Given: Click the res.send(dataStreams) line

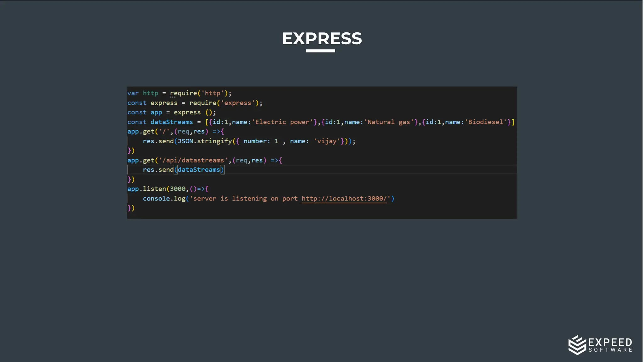Looking at the screenshot, I should 184,170.
